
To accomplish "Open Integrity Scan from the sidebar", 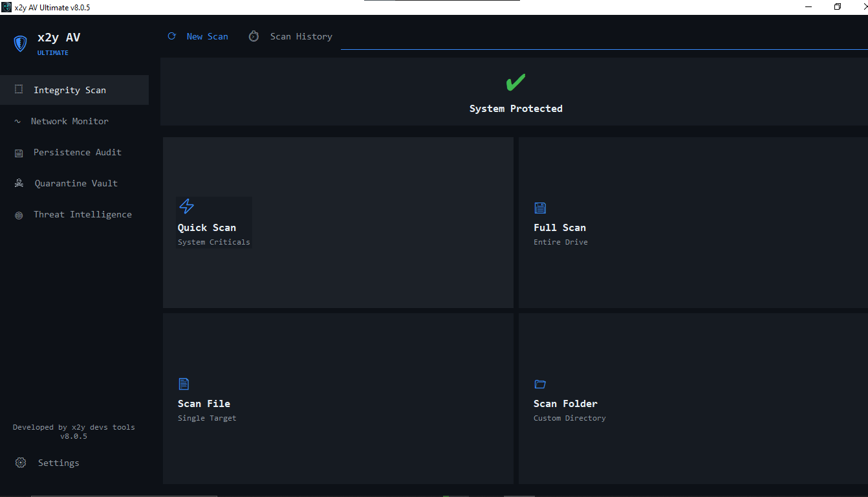I will (x=70, y=90).
